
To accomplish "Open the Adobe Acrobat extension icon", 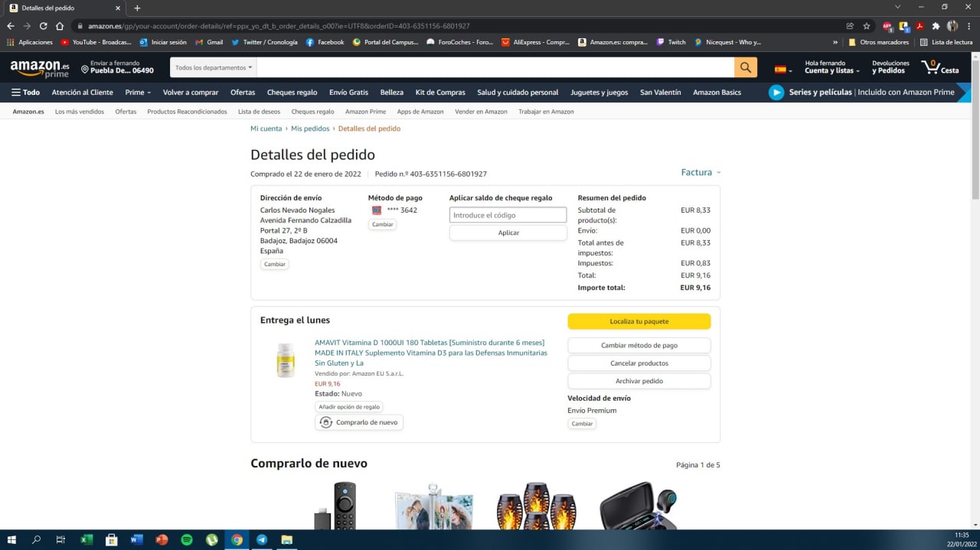I will coord(920,25).
